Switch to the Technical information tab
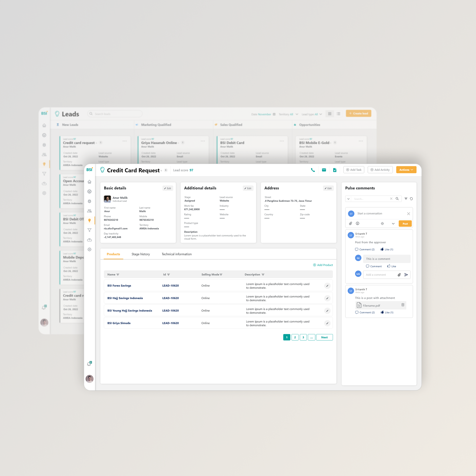 (177, 254)
